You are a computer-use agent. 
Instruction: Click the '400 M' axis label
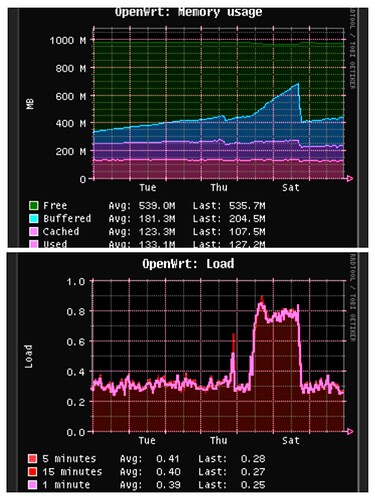(71, 124)
